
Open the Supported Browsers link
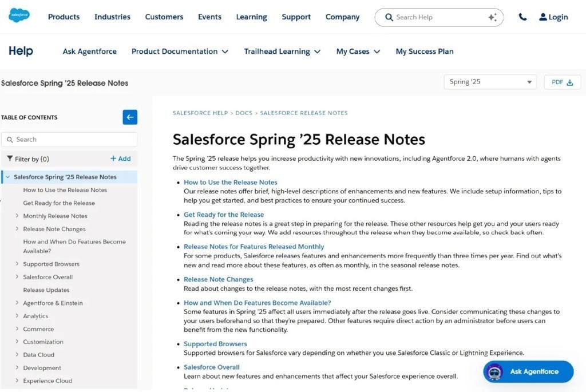click(x=215, y=344)
